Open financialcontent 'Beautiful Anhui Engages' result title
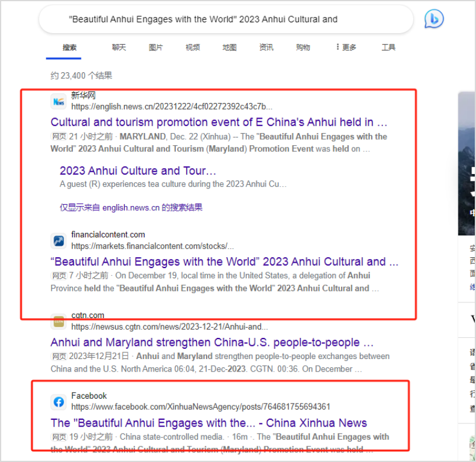The height and width of the screenshot is (462, 476). tap(224, 262)
